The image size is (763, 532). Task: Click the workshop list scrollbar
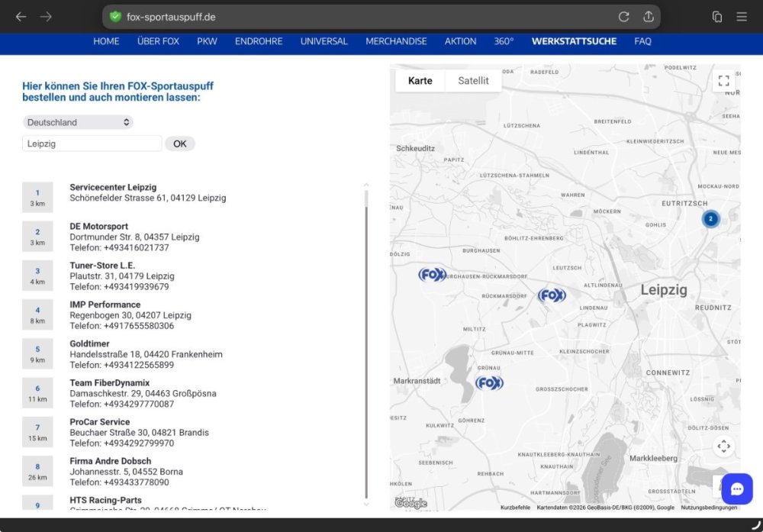tap(366, 343)
